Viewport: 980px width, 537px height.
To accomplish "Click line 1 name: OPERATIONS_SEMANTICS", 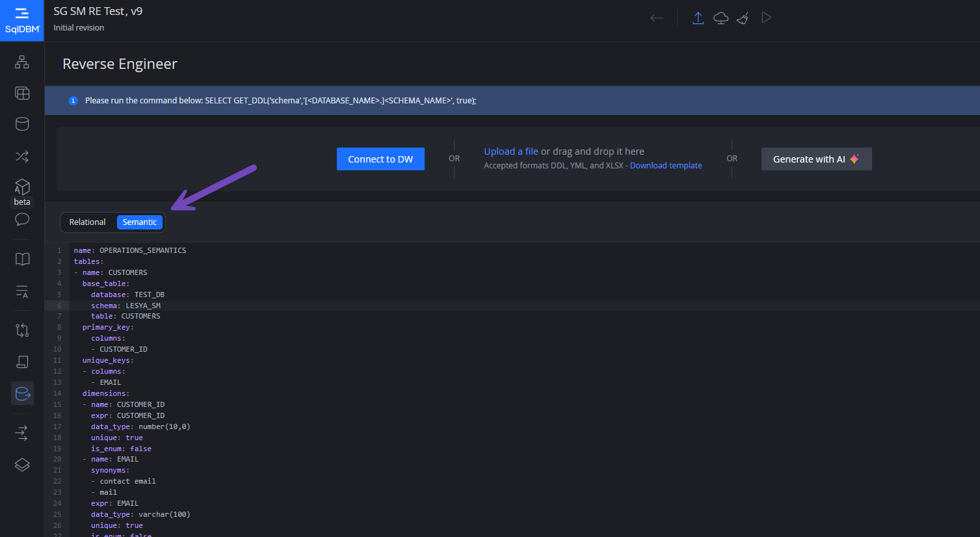I will [130, 250].
